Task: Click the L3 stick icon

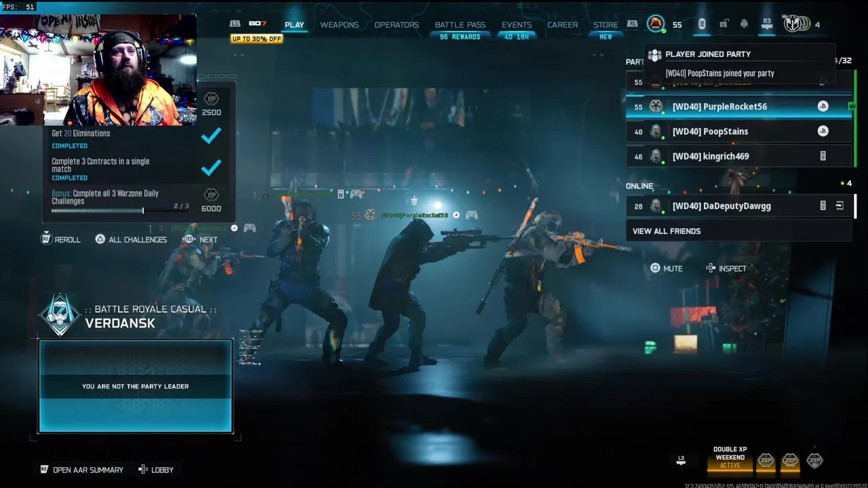Action: point(681,461)
